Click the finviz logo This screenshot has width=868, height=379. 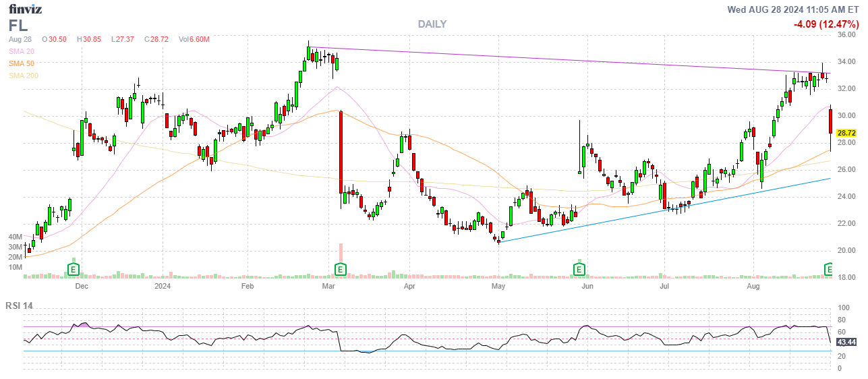26,9
